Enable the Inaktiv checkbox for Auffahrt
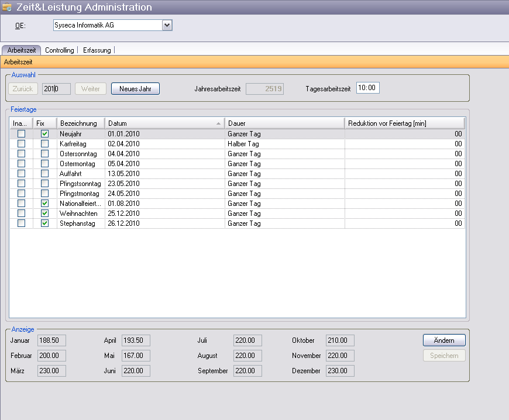The width and height of the screenshot is (509, 420). (x=21, y=174)
